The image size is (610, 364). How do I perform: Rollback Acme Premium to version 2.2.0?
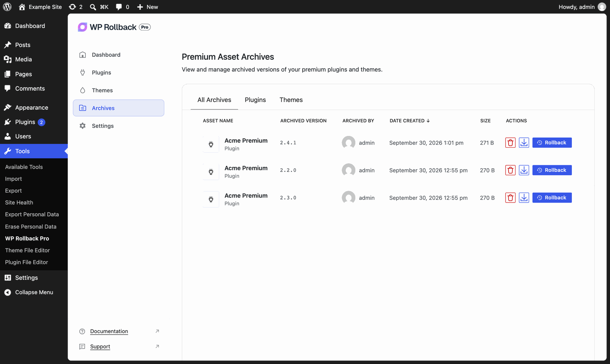[x=552, y=170]
